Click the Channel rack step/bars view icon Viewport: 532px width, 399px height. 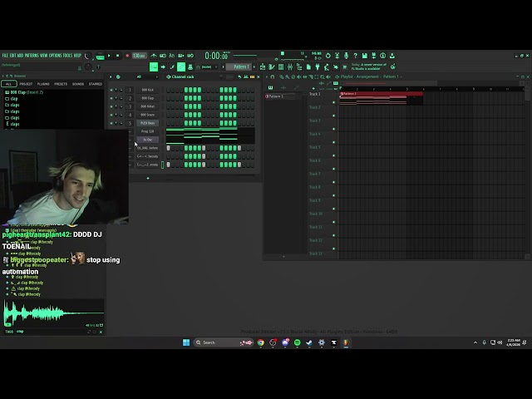click(x=252, y=77)
